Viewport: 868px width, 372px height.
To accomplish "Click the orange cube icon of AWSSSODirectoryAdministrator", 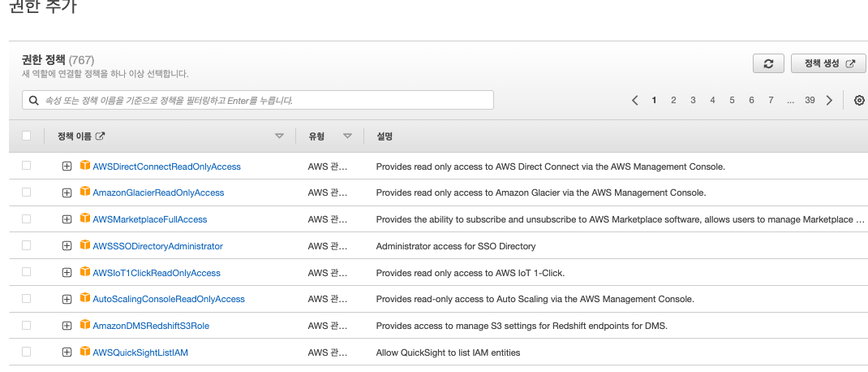I will tap(84, 245).
